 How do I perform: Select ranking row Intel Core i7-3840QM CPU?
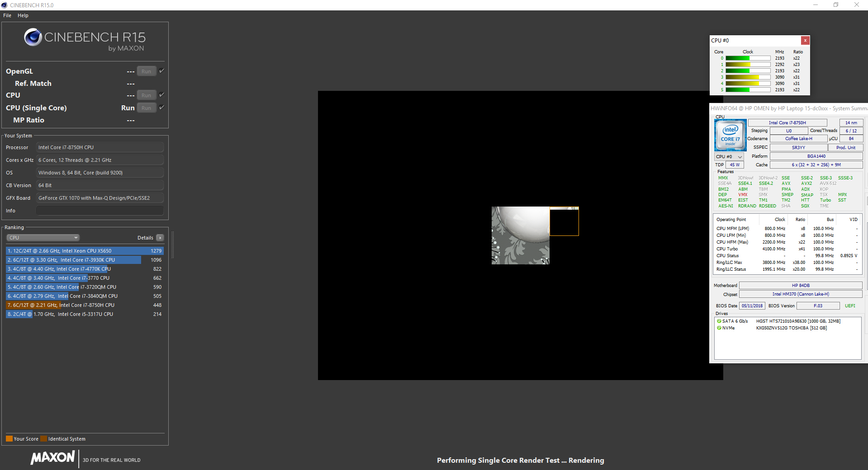pos(85,296)
